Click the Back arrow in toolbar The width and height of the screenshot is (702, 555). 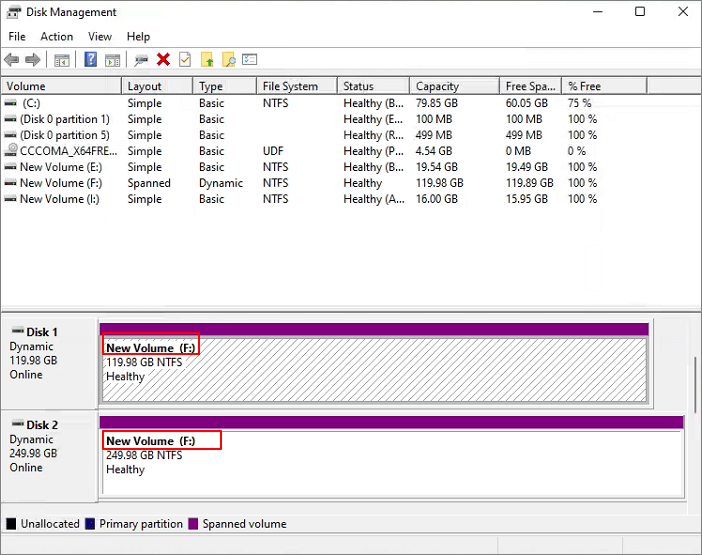click(x=12, y=60)
